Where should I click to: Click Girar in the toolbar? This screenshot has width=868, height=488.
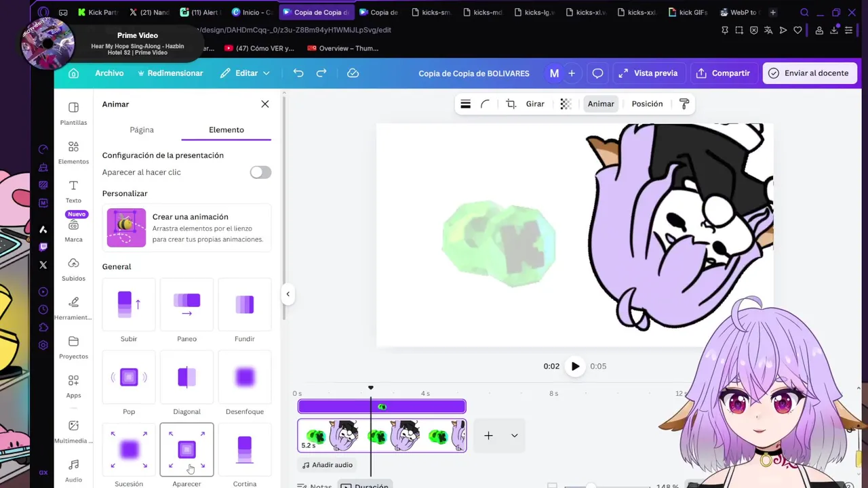(x=535, y=104)
